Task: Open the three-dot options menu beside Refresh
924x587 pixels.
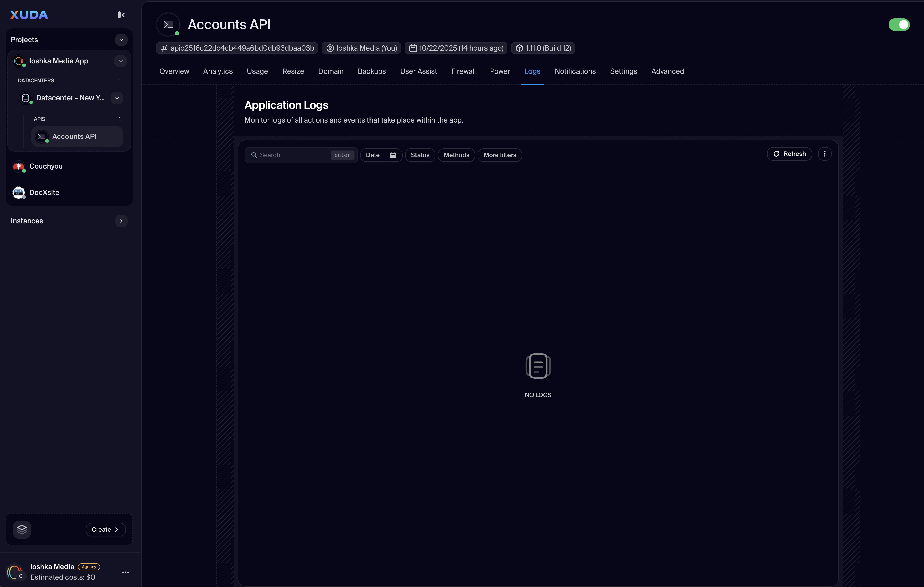Action: (825, 154)
